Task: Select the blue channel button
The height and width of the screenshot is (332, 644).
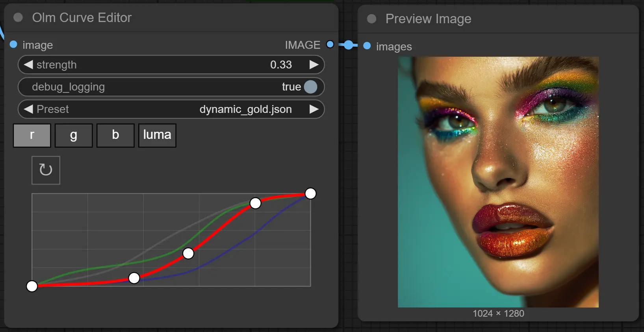Action: [115, 135]
